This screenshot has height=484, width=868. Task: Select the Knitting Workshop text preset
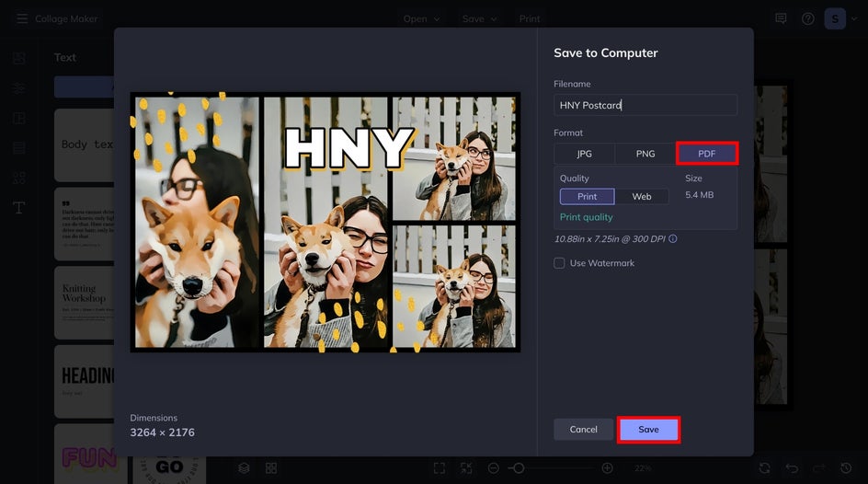click(x=85, y=303)
